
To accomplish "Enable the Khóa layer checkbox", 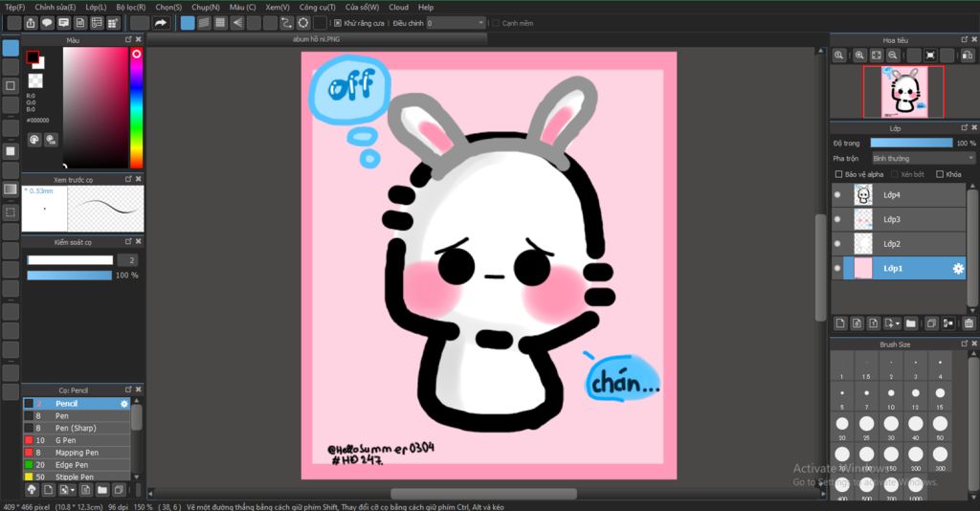I will point(940,174).
